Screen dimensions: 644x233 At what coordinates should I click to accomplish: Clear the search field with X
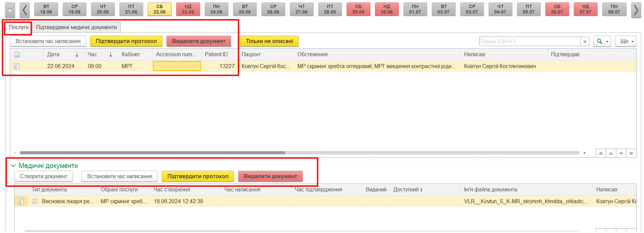pyautogui.click(x=585, y=41)
